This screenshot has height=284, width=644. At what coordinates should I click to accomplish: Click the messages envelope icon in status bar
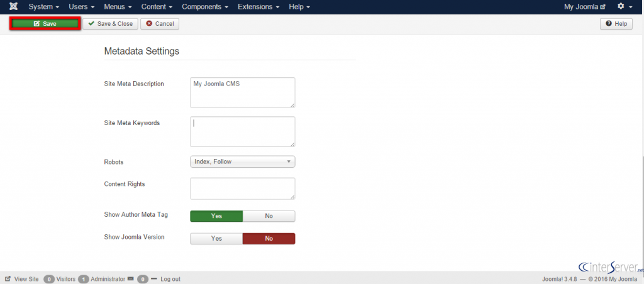(131, 279)
